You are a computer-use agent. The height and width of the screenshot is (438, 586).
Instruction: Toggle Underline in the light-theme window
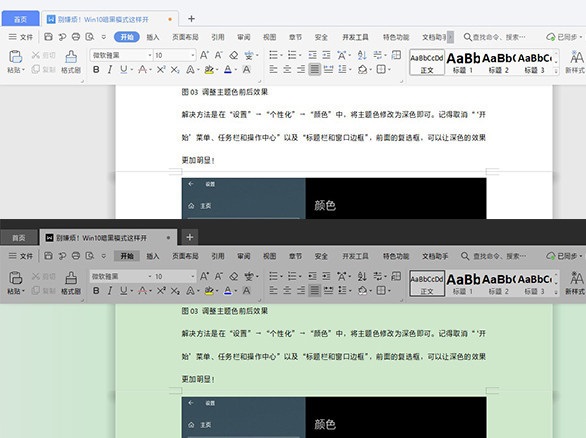(x=123, y=70)
